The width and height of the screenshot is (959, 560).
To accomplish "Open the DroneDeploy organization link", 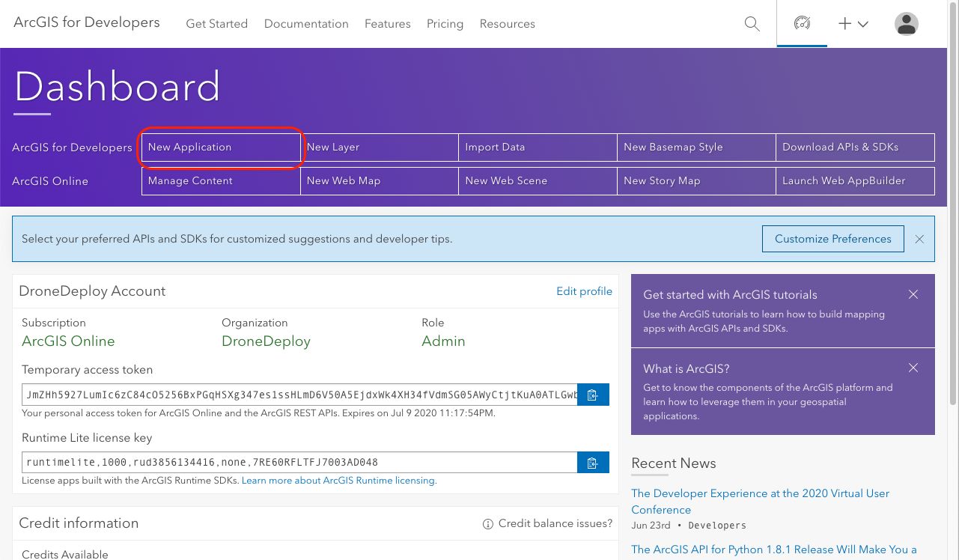I will point(266,341).
